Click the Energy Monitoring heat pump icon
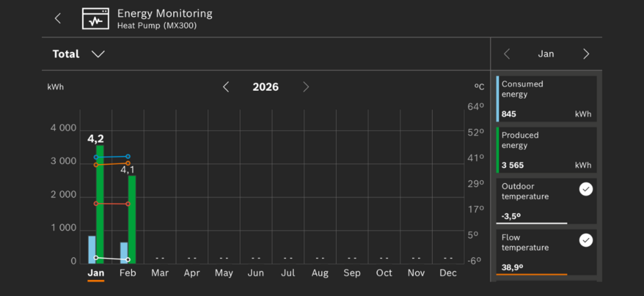This screenshot has width=644, height=296. coord(95,19)
